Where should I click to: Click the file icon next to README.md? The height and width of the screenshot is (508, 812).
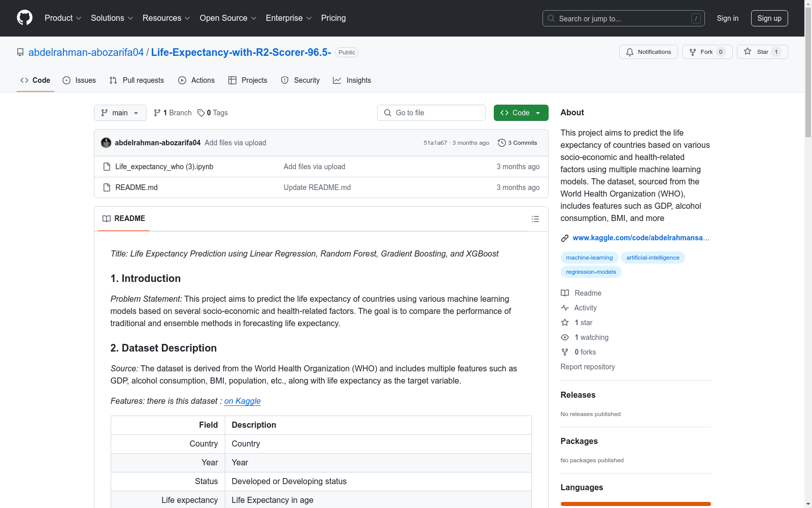click(107, 187)
